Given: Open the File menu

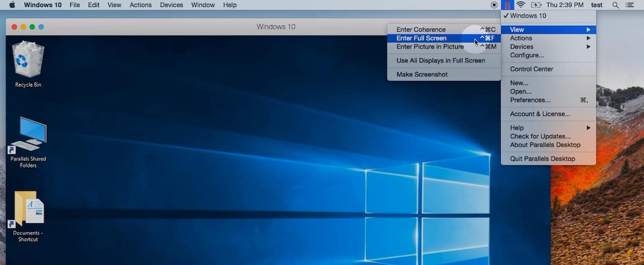Looking at the screenshot, I should click(x=75, y=5).
